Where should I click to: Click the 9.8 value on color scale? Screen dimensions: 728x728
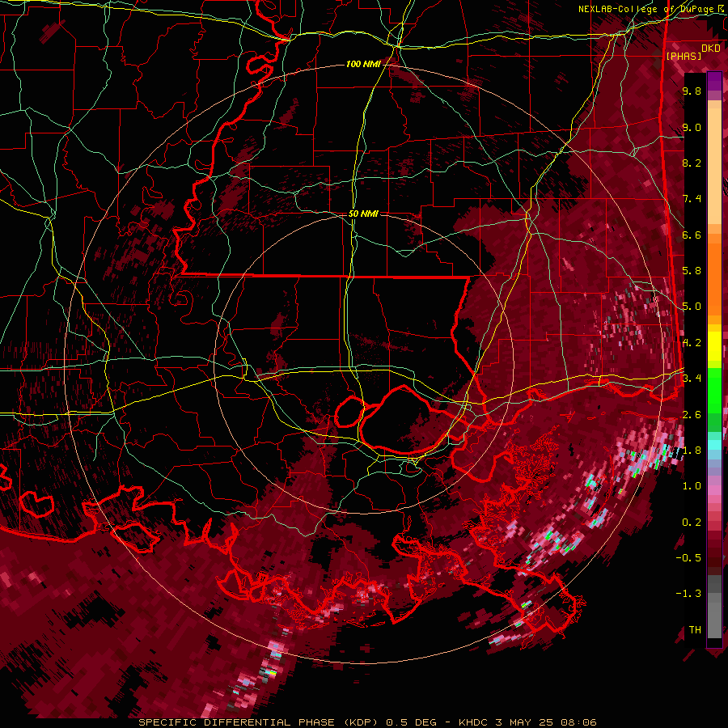click(692, 91)
